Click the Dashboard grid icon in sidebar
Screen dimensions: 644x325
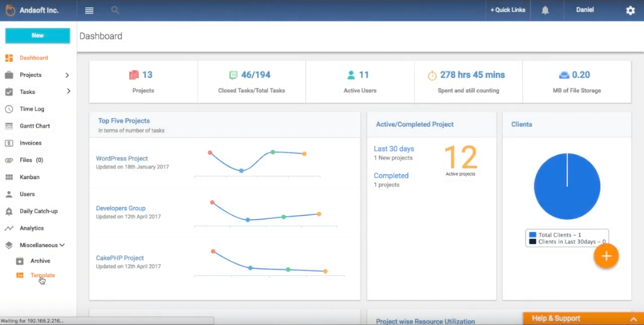pos(9,58)
